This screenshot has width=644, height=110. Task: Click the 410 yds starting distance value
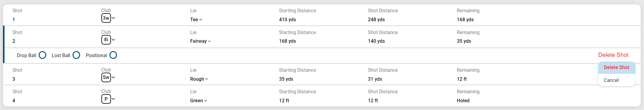tap(287, 19)
